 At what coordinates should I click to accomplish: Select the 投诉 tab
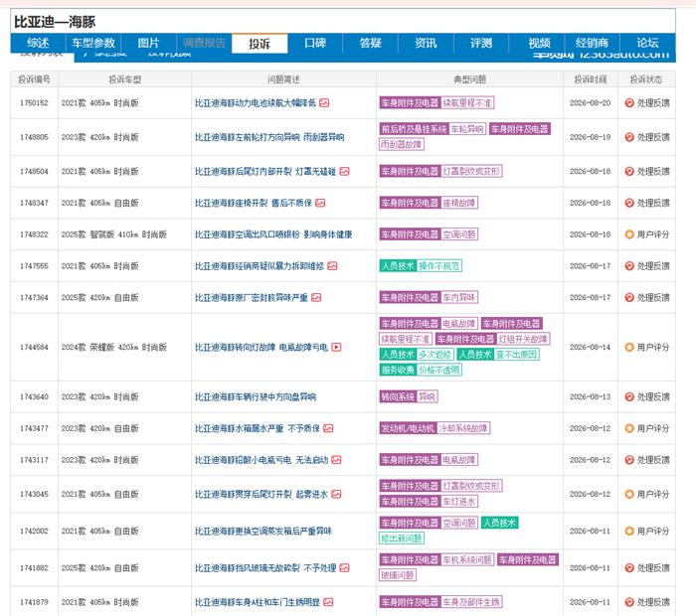tap(260, 44)
